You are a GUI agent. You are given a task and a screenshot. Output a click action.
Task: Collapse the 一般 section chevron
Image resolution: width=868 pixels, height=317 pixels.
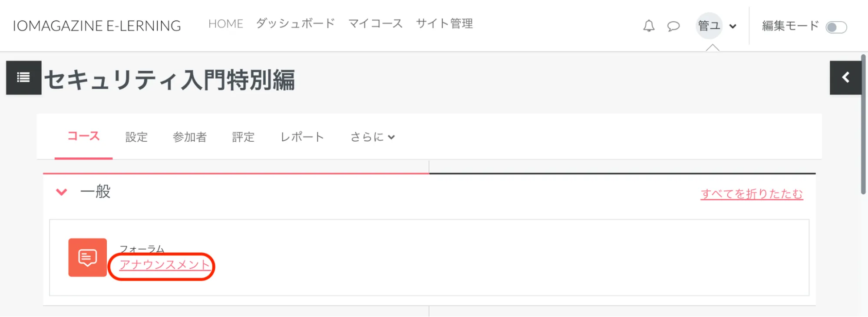coord(62,192)
